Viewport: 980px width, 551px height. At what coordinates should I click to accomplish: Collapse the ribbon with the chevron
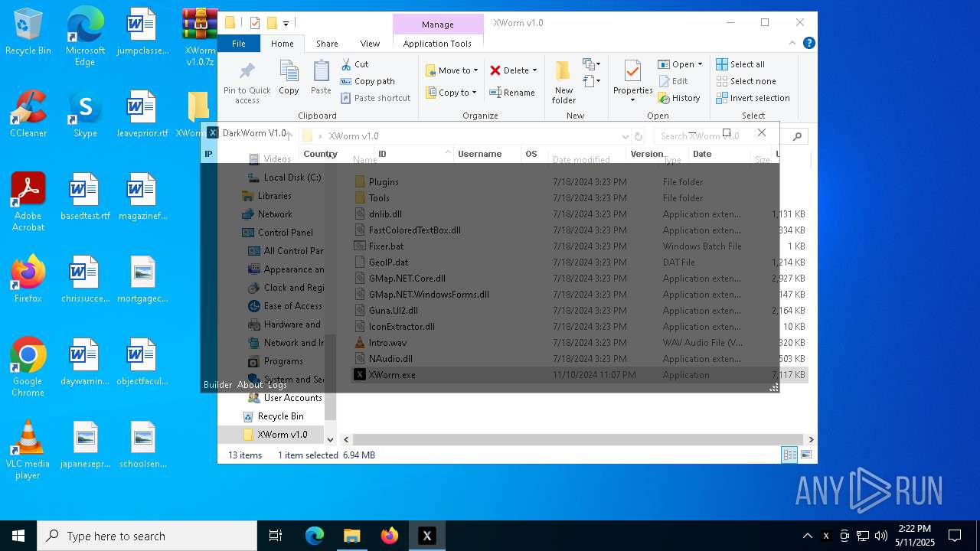coord(793,44)
